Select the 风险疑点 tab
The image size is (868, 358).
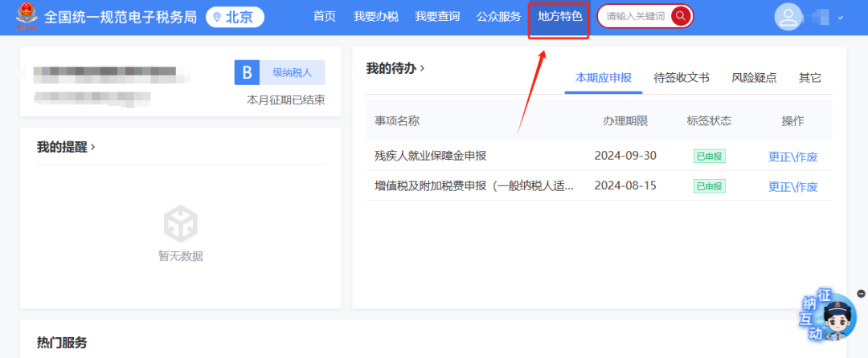point(754,78)
